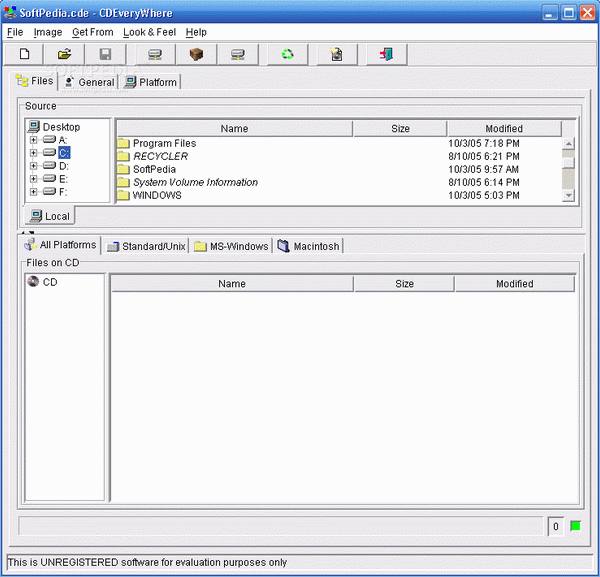Click the RECYCLER folder icon
Image resolution: width=600 pixels, height=577 pixels.
[x=123, y=156]
